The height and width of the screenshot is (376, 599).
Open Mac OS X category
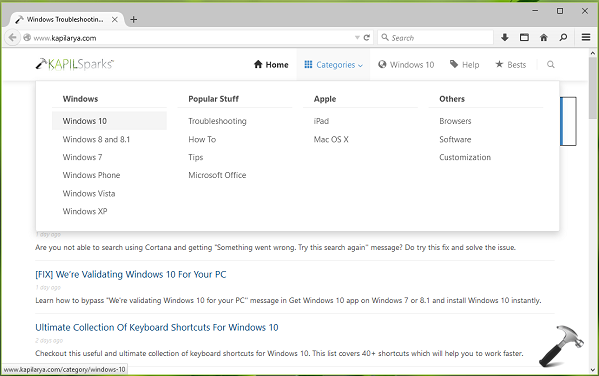tap(331, 139)
